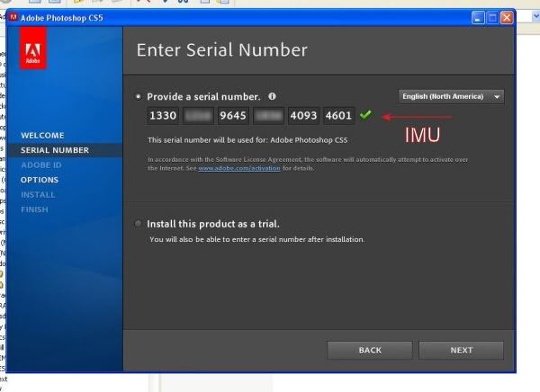Jump to the Options step in sidebar
The height and width of the screenshot is (392, 540).
click(x=40, y=180)
